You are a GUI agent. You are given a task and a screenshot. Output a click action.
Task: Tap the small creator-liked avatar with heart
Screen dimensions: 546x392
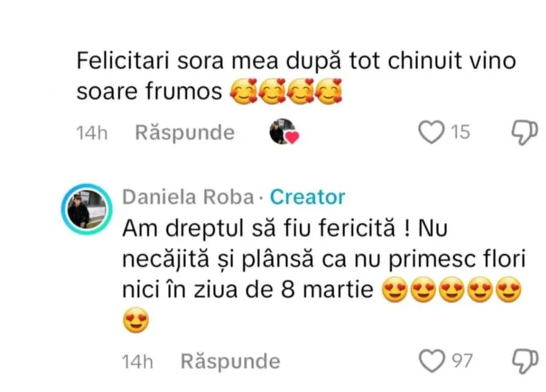(284, 132)
